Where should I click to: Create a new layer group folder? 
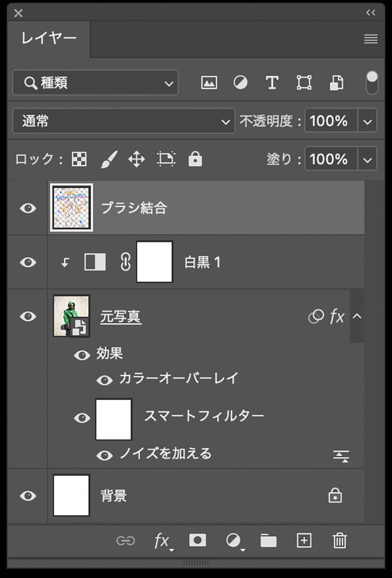tap(269, 540)
